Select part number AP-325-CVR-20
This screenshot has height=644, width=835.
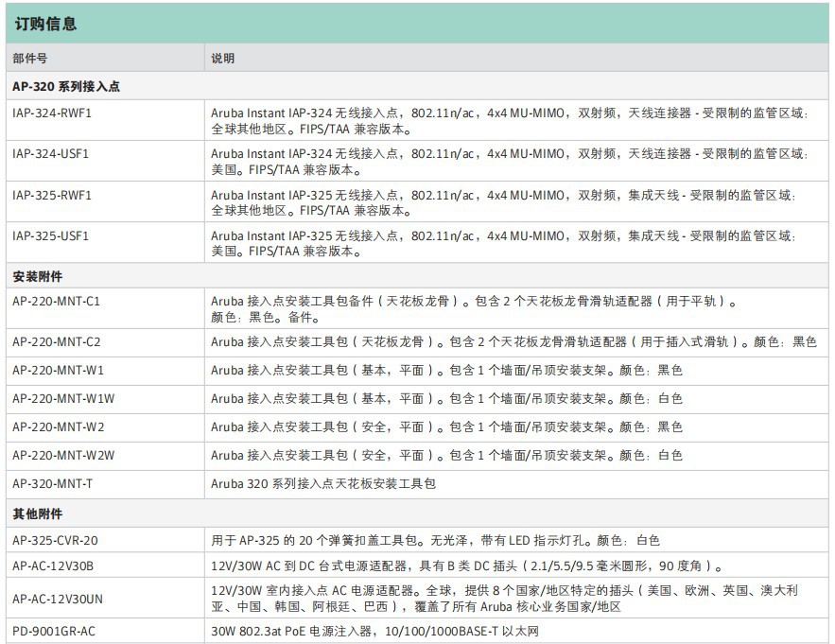(x=56, y=540)
